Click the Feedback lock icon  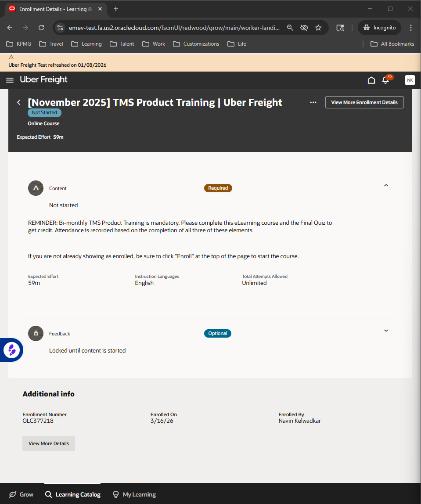(x=36, y=333)
